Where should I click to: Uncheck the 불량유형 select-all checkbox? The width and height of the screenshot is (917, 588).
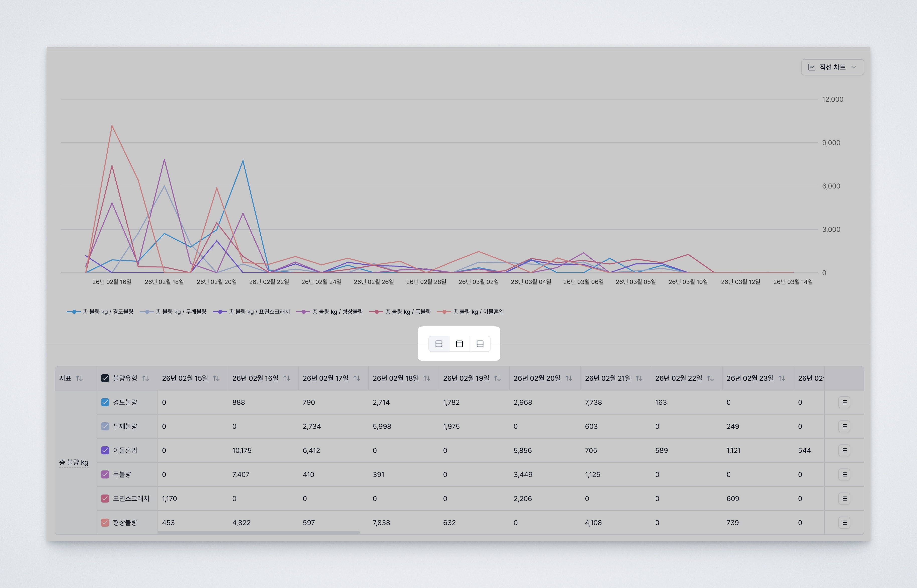pyautogui.click(x=105, y=378)
